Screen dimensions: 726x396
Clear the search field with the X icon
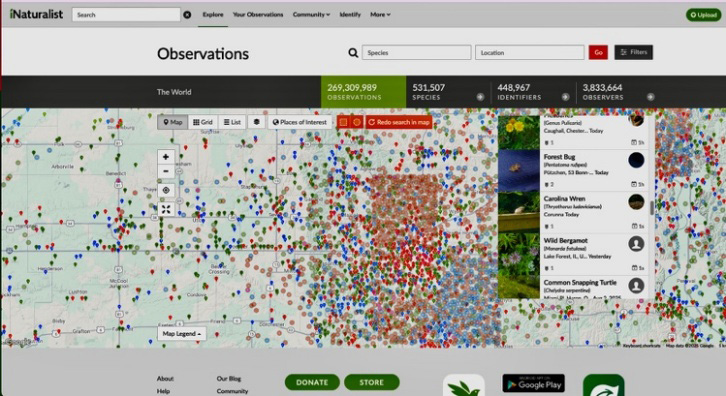tap(187, 15)
